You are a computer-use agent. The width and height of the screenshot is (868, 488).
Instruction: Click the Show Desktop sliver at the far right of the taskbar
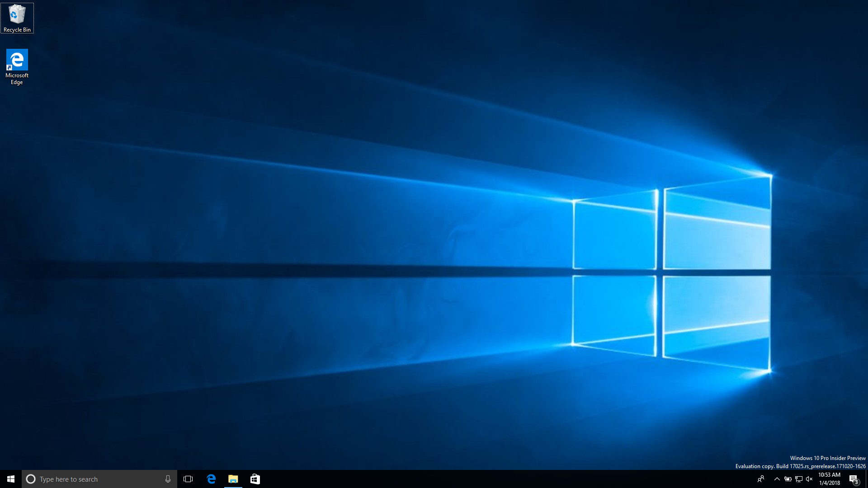[866, 479]
